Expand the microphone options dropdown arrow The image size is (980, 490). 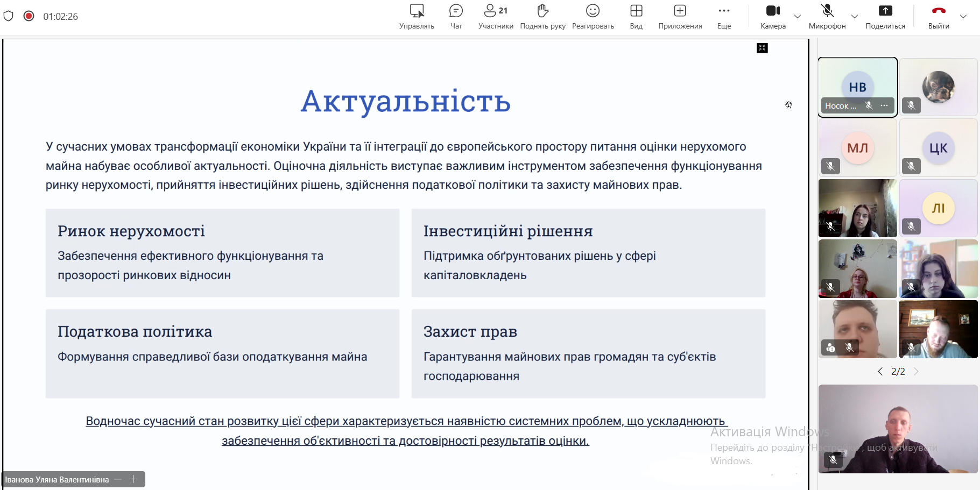(x=855, y=17)
